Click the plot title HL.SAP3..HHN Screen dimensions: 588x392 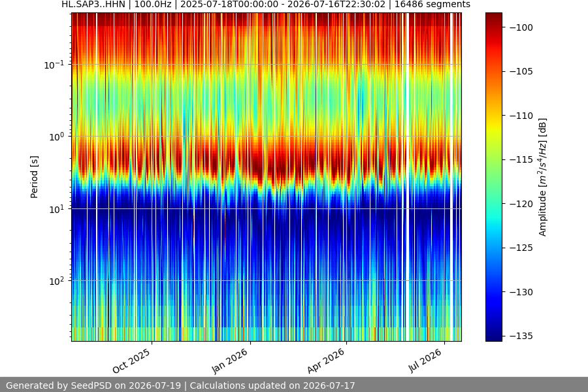93,5
